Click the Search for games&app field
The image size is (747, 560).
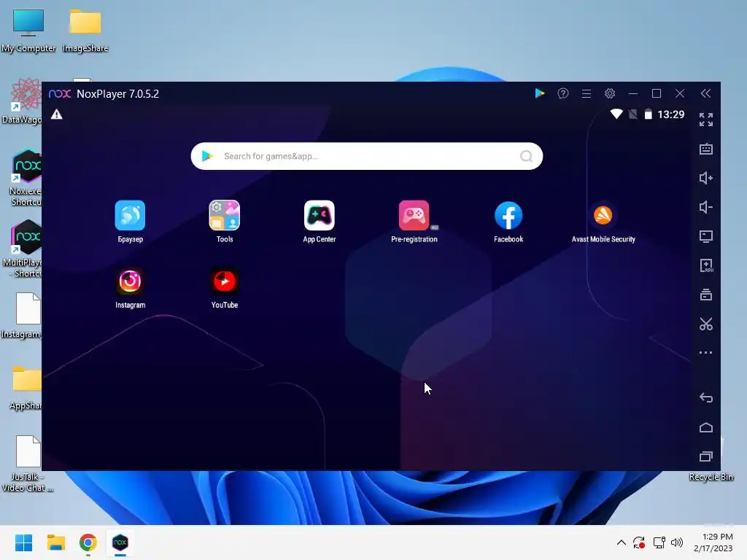pyautogui.click(x=366, y=156)
